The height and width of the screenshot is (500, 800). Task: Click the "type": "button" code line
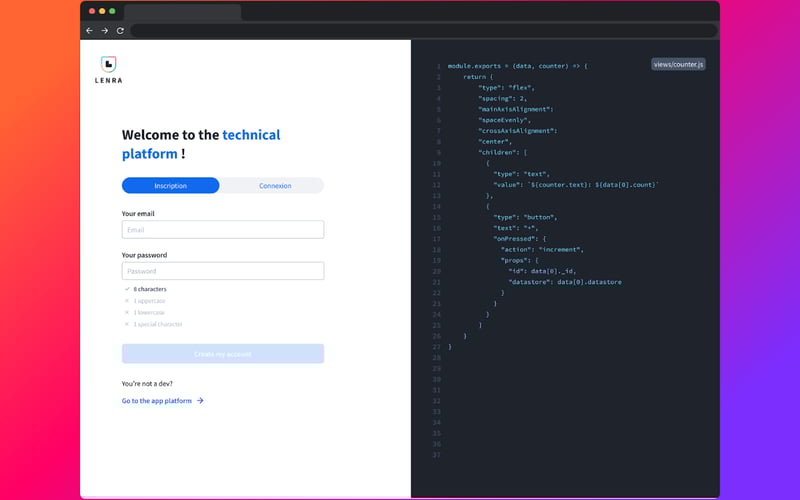click(525, 217)
